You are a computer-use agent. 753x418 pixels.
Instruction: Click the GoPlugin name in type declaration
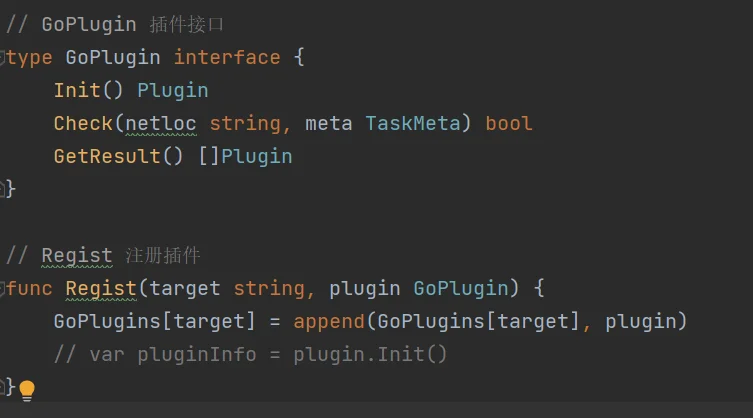113,58
